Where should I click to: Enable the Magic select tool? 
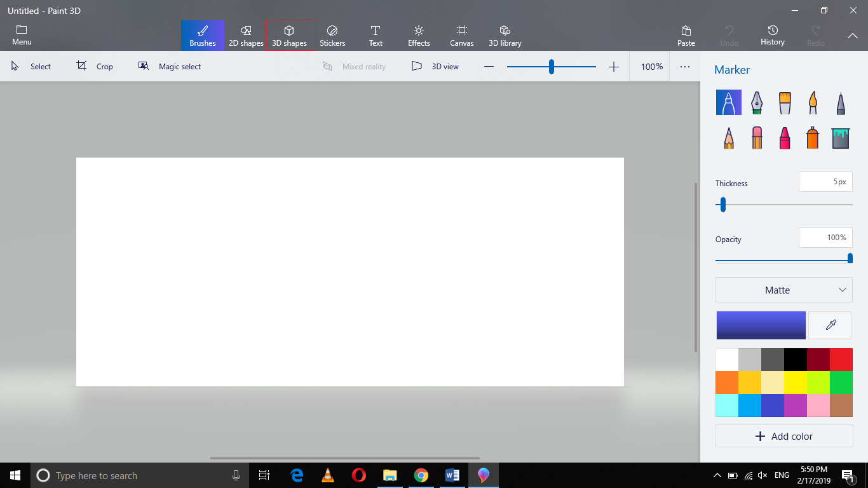169,66
